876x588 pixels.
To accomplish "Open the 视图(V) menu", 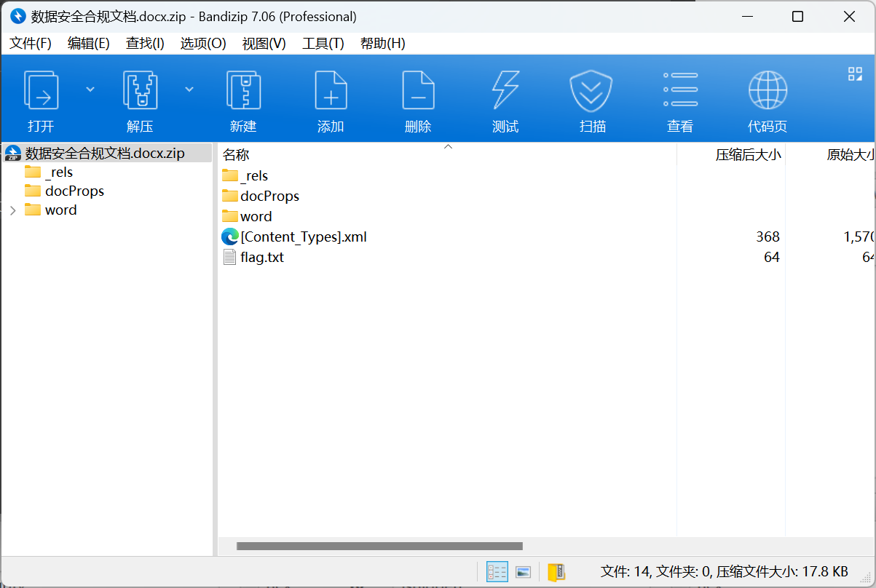I will pyautogui.click(x=264, y=43).
